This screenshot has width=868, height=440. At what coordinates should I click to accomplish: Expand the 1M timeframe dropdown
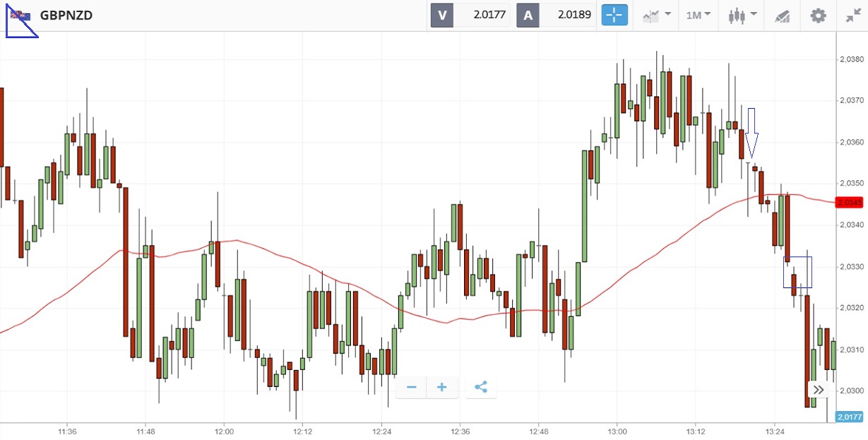coord(698,15)
